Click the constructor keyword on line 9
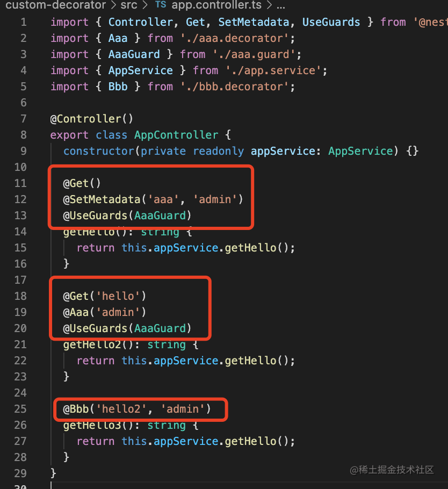This screenshot has width=448, height=489. click(99, 151)
